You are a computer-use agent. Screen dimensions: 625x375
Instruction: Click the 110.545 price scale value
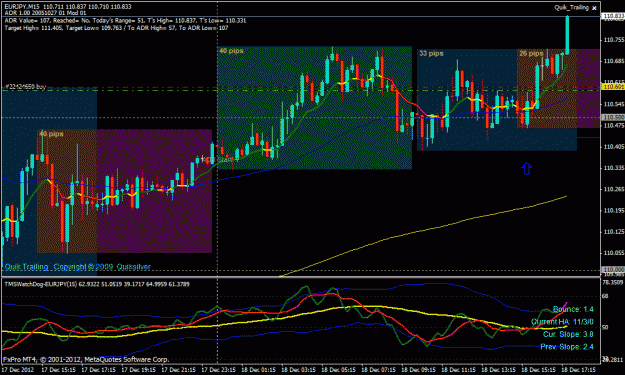pyautogui.click(x=614, y=104)
